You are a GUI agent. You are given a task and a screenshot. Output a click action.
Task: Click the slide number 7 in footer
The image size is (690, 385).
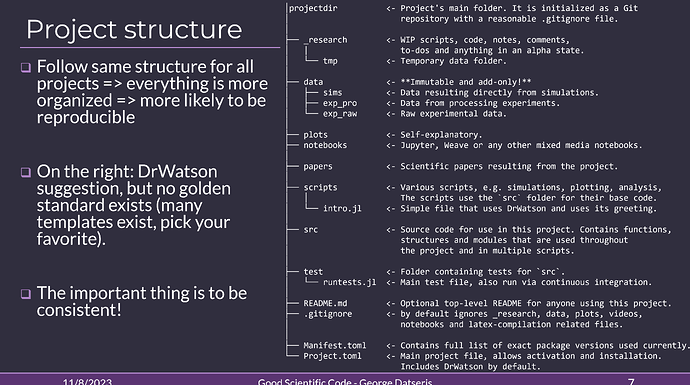(x=631, y=381)
